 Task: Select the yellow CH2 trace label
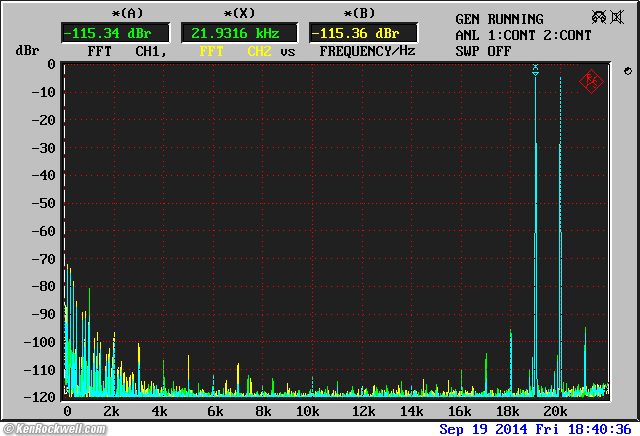260,50
